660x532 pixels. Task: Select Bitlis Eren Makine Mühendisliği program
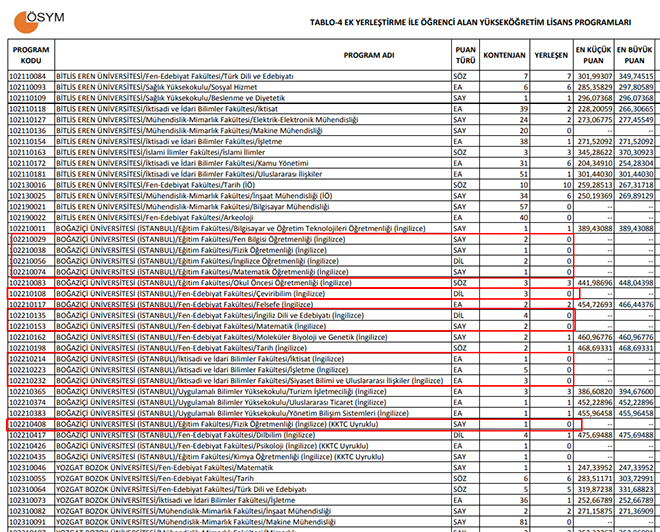coord(189,130)
